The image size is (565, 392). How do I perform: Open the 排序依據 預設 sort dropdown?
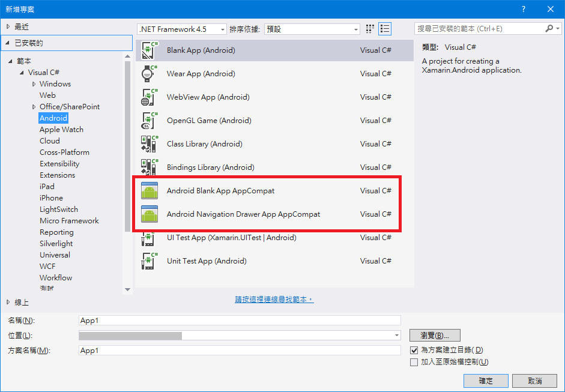click(x=312, y=29)
